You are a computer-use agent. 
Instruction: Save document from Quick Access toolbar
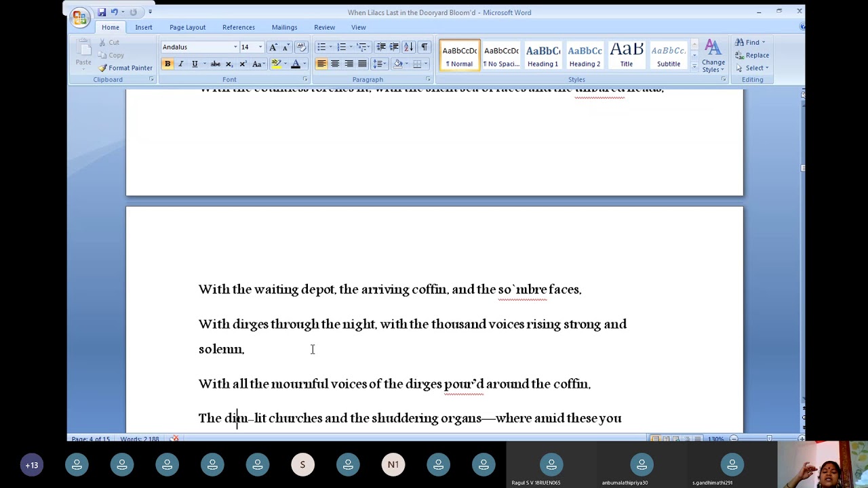pyautogui.click(x=101, y=12)
